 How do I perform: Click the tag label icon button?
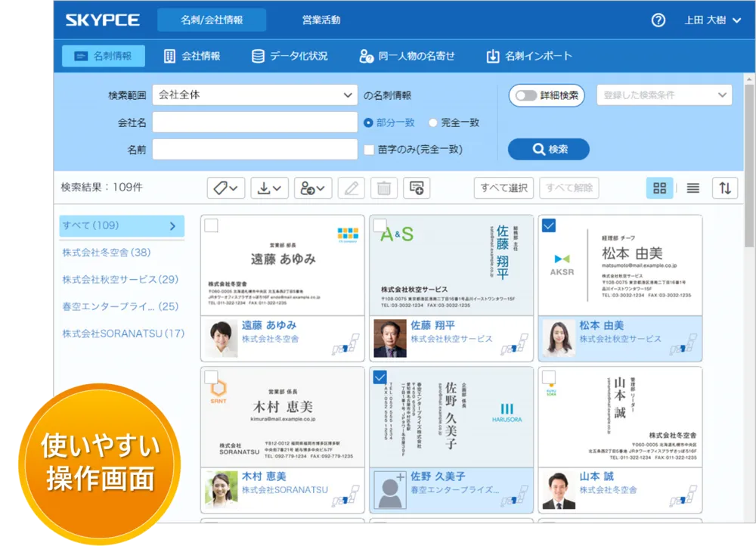click(225, 188)
